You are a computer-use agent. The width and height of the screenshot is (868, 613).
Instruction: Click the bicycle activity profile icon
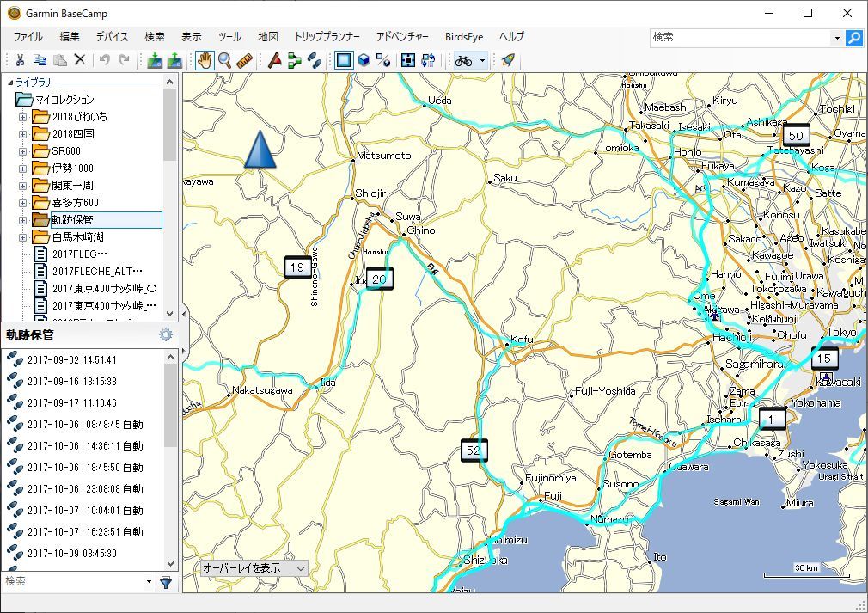(464, 60)
